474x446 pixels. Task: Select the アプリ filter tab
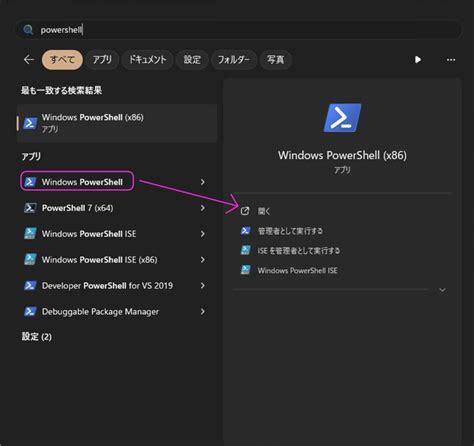(x=102, y=60)
